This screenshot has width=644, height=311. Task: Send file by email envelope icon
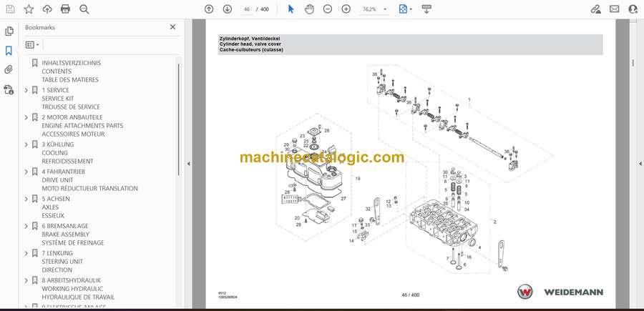coord(615,9)
